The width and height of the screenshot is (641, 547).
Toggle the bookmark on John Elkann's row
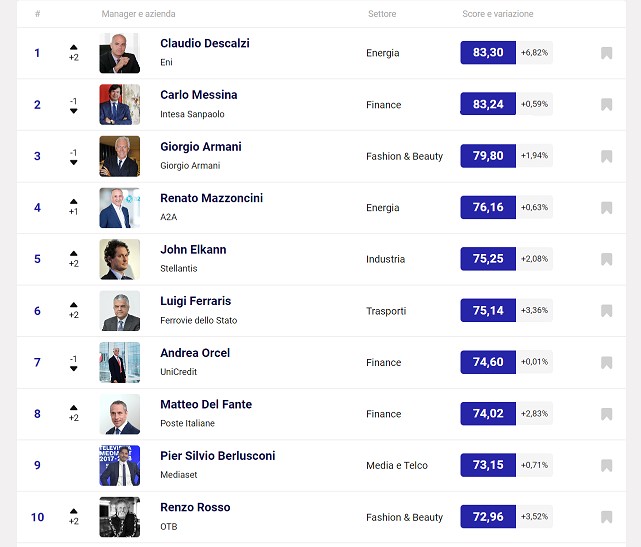[606, 259]
